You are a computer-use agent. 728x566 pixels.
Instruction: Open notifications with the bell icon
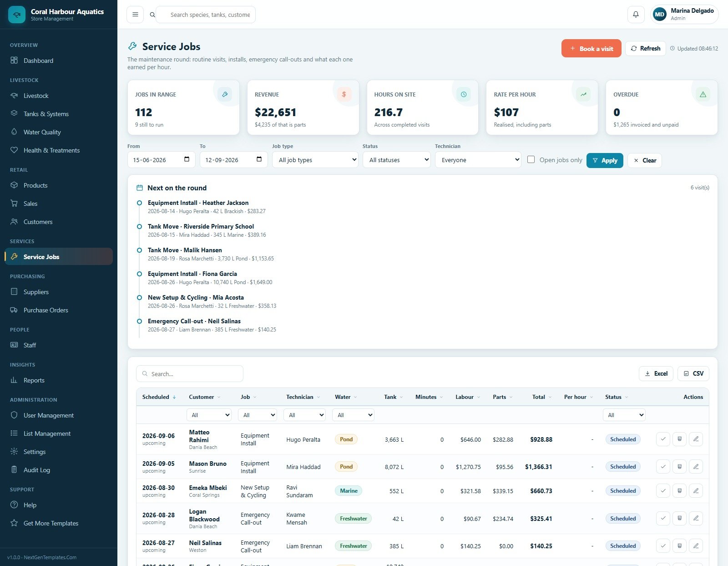[x=636, y=15]
